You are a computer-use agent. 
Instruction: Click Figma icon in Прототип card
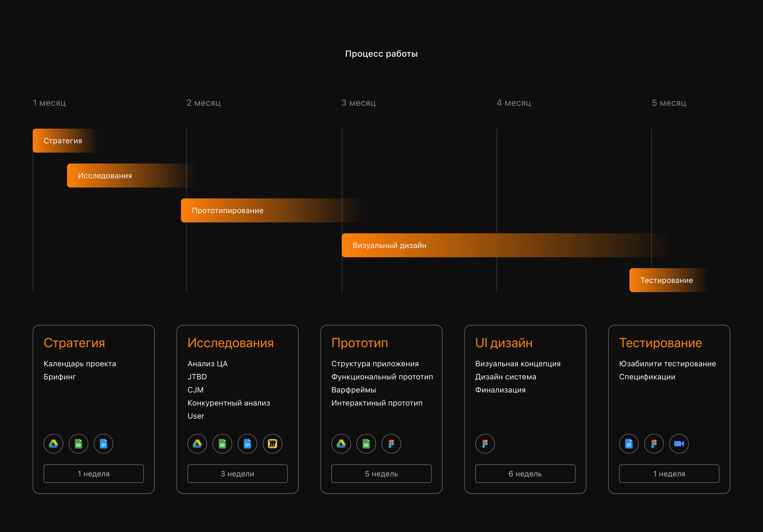391,444
